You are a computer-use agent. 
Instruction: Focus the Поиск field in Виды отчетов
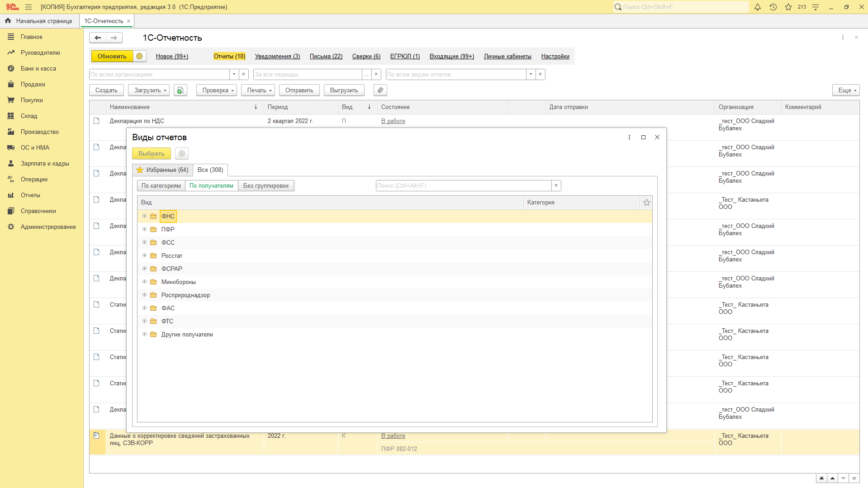click(x=464, y=186)
